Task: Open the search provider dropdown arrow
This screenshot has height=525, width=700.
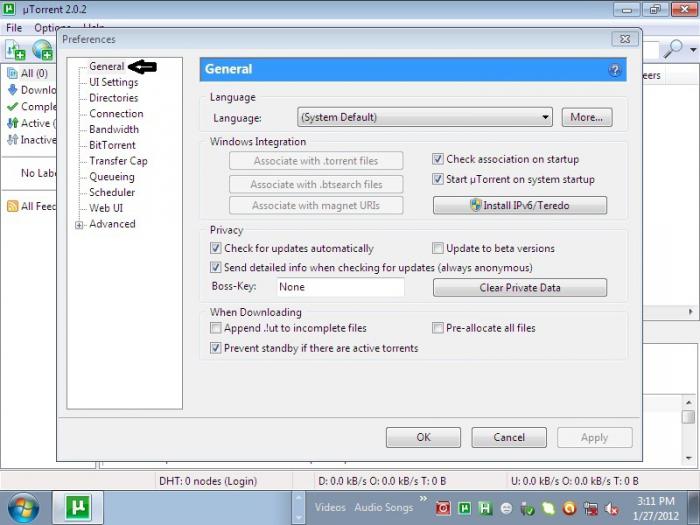Action: coord(693,50)
